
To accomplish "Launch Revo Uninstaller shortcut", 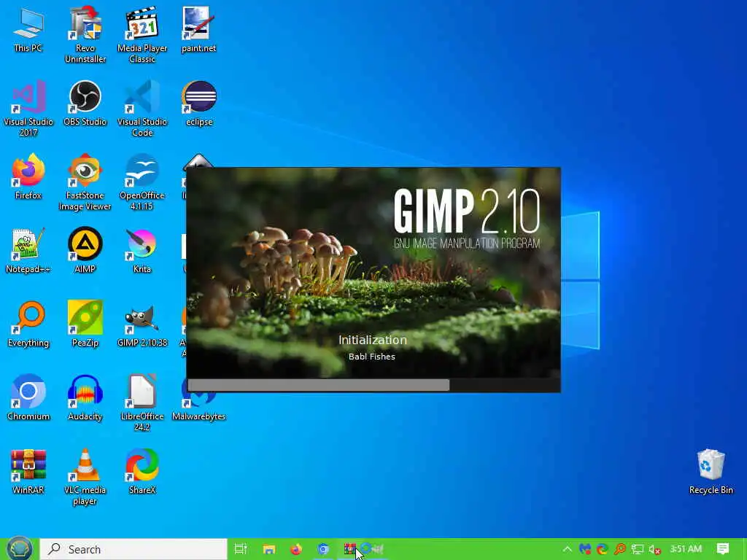I will coord(85,35).
